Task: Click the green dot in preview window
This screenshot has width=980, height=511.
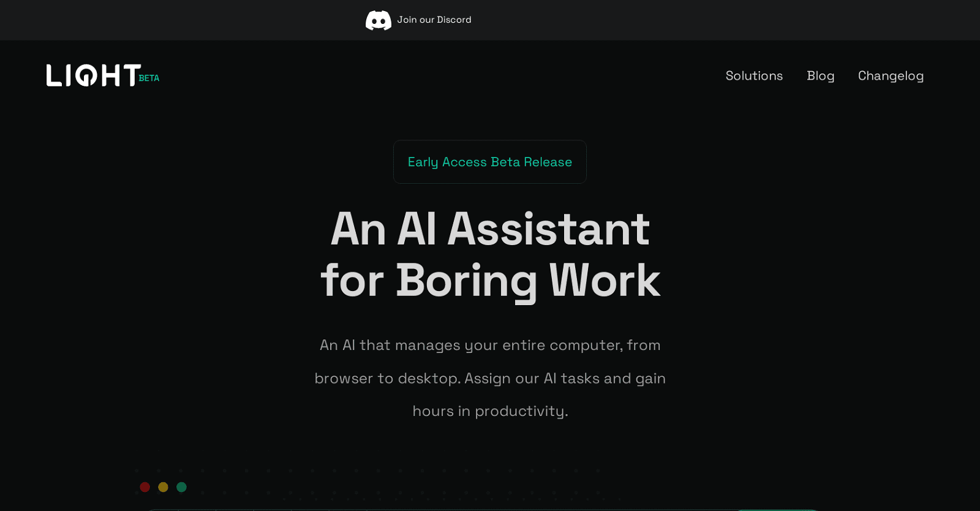Action: pyautogui.click(x=181, y=487)
